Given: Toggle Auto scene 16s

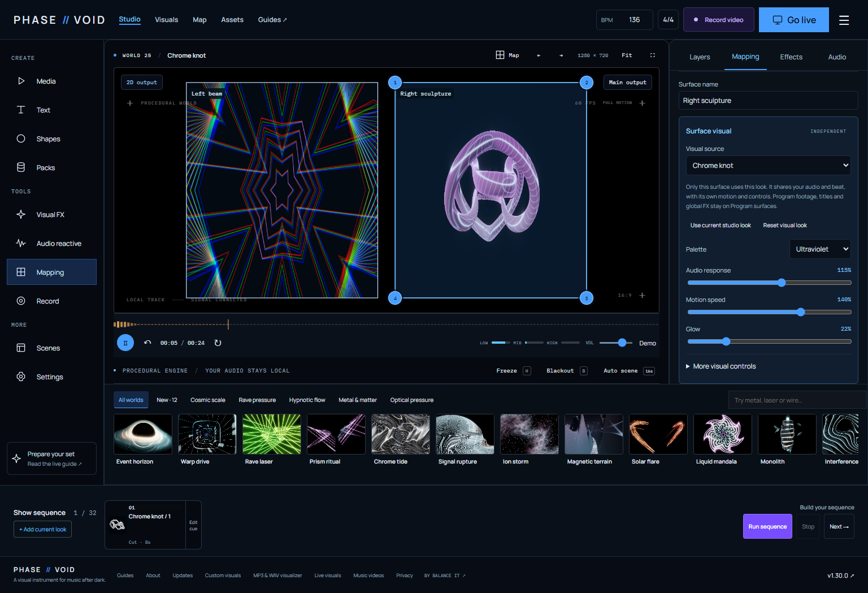Looking at the screenshot, I should 629,371.
